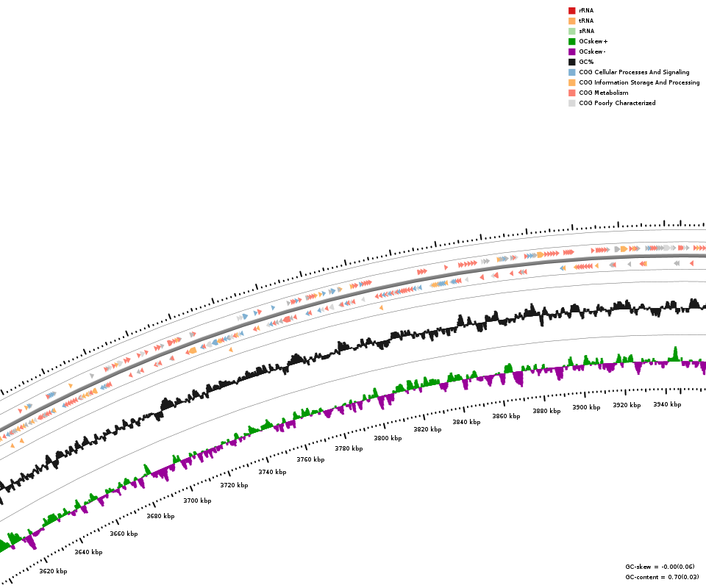
Task: Click the 3660 kbp scale label
Action: (124, 534)
